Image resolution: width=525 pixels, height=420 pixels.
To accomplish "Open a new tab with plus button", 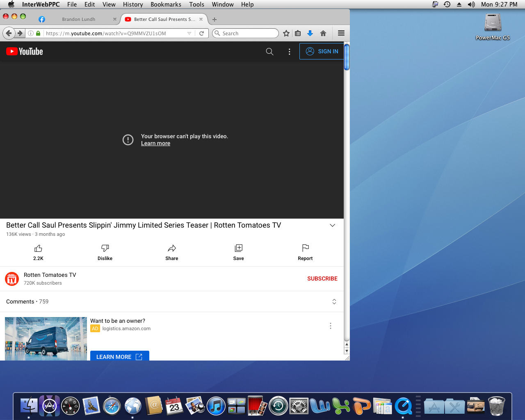I will tap(215, 19).
